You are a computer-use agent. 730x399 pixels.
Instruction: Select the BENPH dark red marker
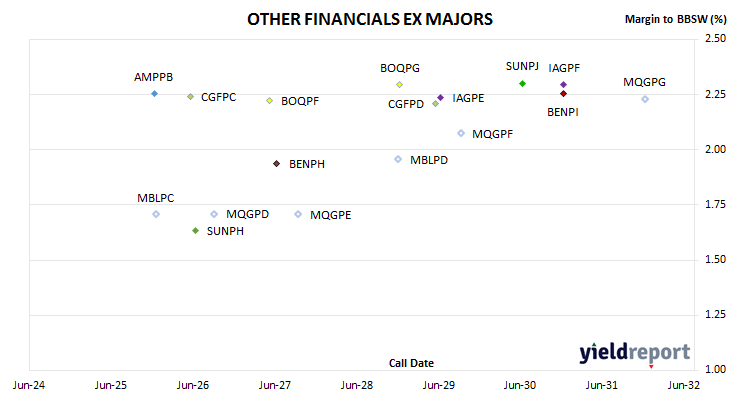tap(277, 163)
